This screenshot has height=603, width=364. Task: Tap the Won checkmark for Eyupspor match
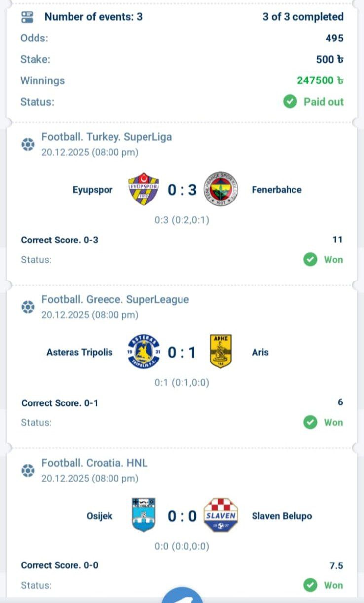click(310, 260)
